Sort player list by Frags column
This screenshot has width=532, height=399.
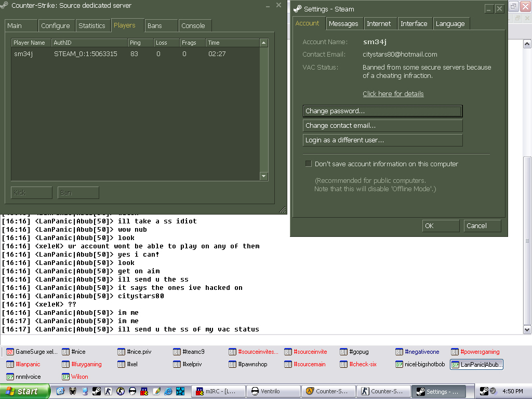tap(192, 43)
